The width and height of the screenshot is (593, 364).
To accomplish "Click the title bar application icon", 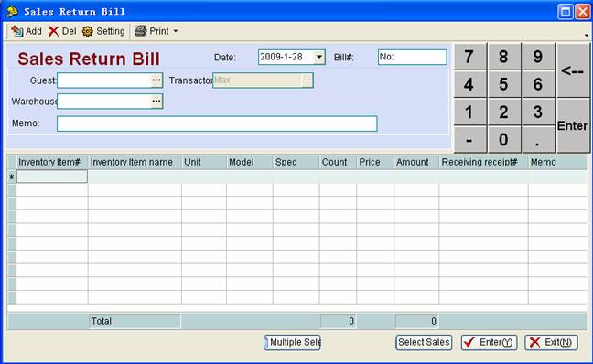I will 12,11.
